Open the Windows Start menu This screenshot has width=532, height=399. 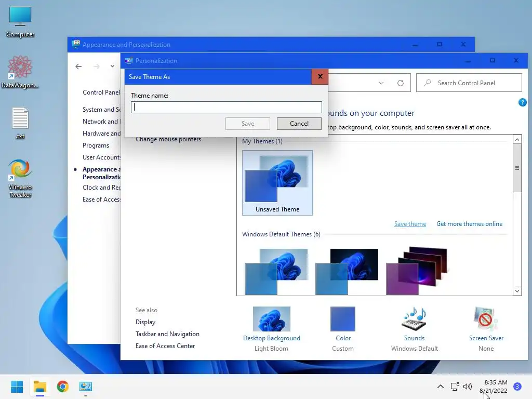coord(17,387)
